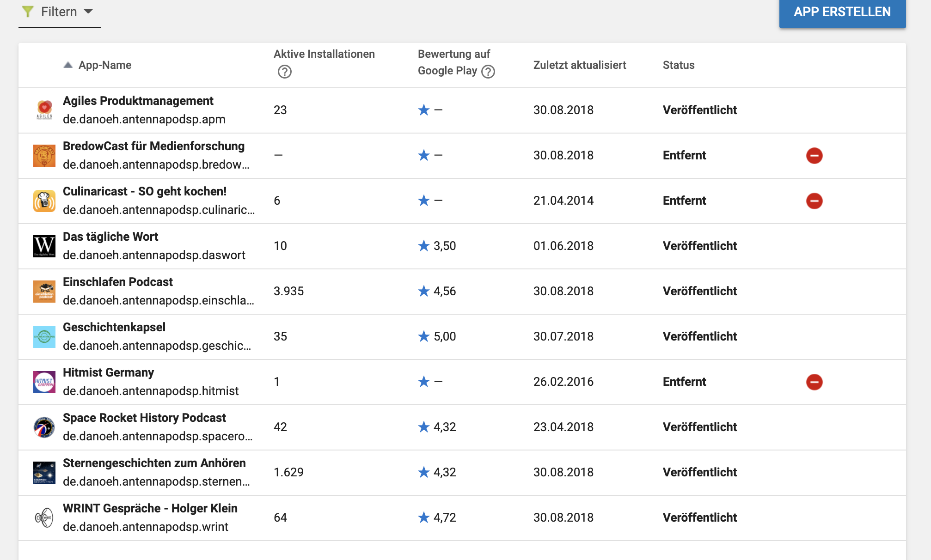Click rating value 5,00 for Geschichtenkapsel
Screen dimensions: 931x560
pos(445,336)
